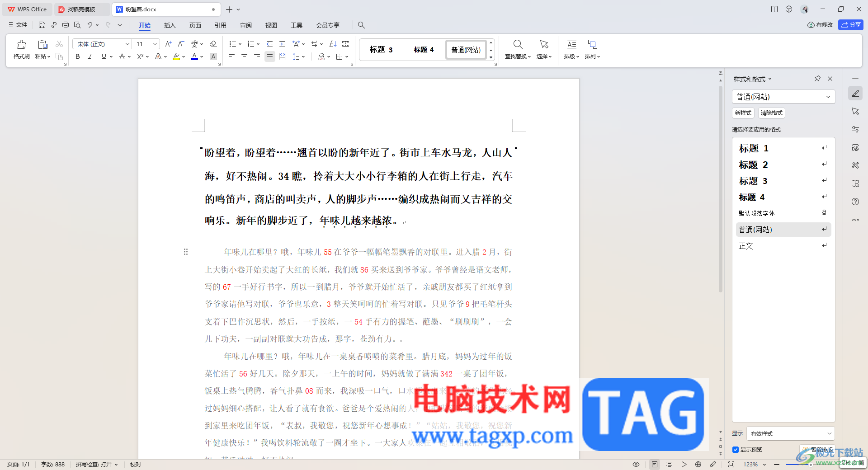Toggle the styles pane pencil icon in sidebar
Viewport: 868px width, 470px height.
point(855,93)
